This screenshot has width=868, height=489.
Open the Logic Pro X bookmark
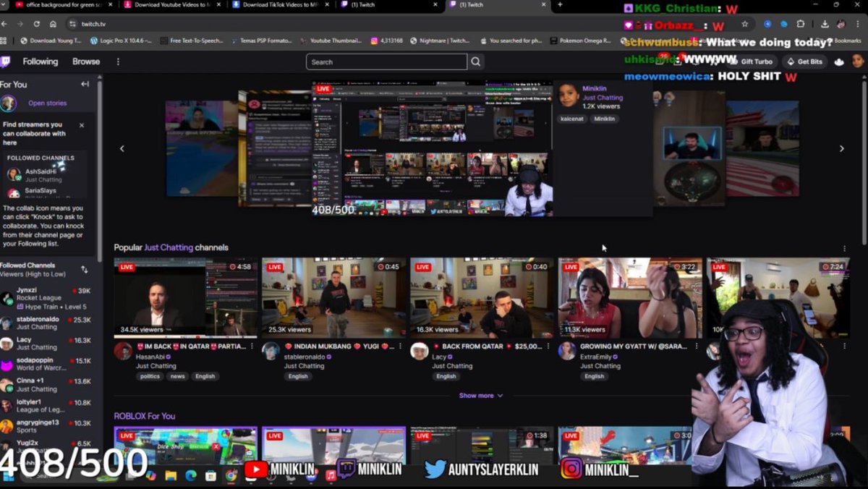coord(121,41)
